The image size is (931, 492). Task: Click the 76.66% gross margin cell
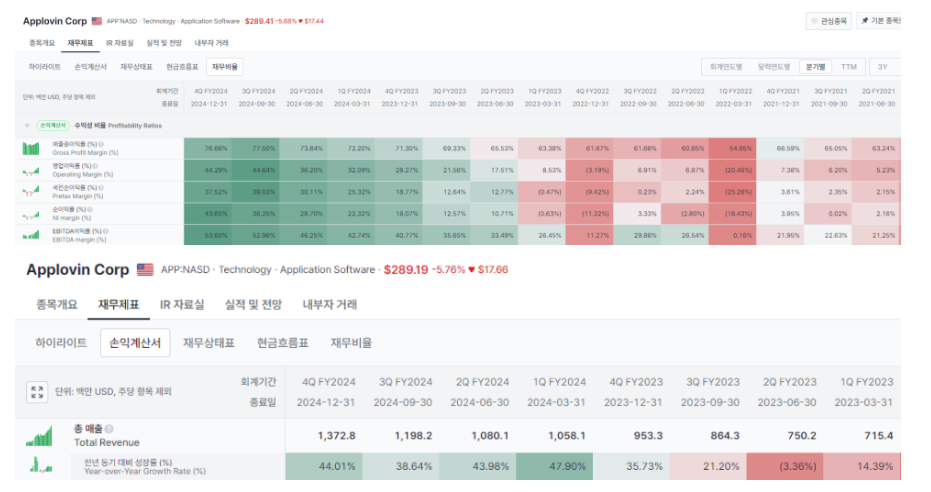click(x=208, y=148)
